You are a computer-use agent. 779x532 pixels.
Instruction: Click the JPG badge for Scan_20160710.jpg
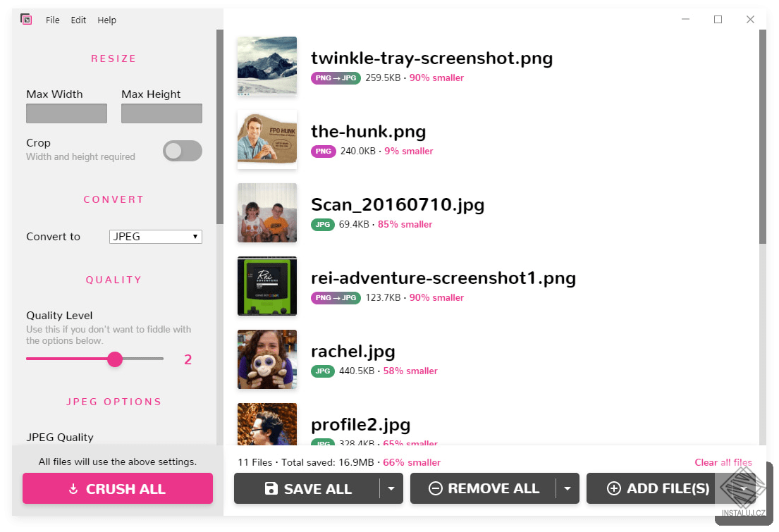(323, 225)
